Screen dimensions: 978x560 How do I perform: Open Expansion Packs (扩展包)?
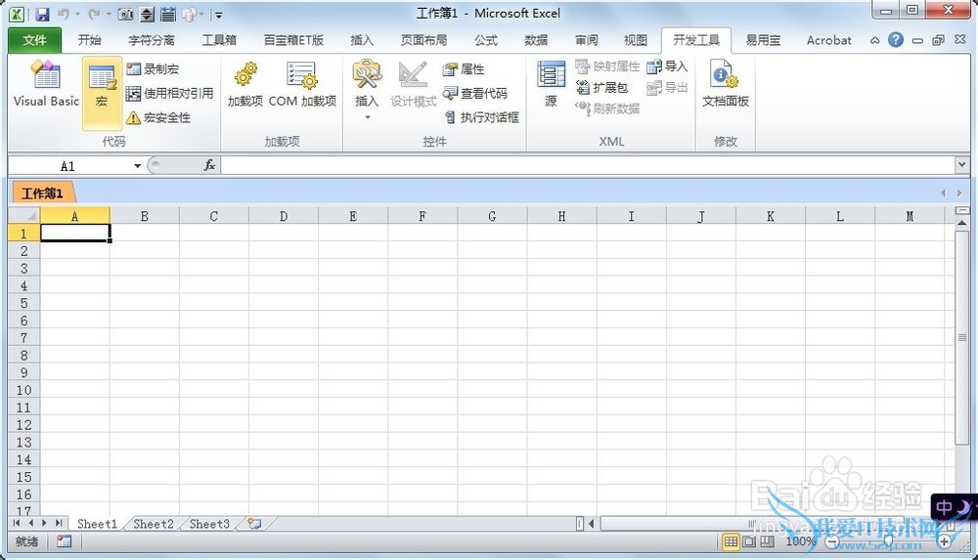[601, 87]
